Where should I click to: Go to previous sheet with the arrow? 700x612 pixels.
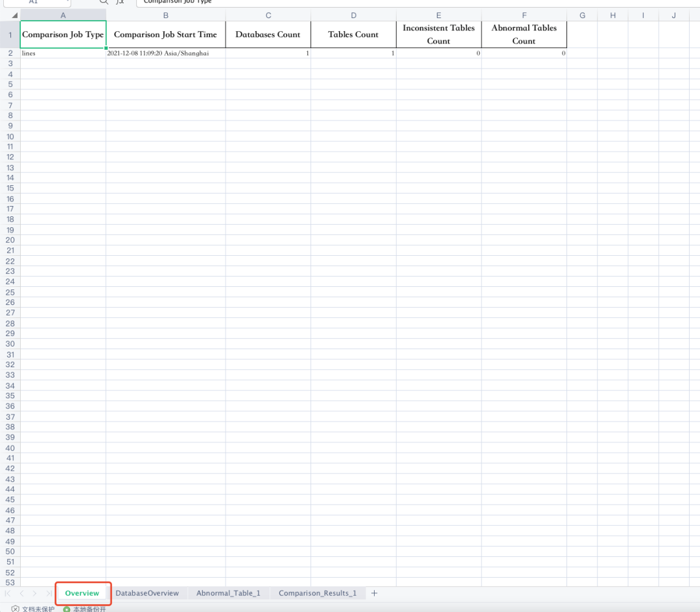tap(22, 593)
